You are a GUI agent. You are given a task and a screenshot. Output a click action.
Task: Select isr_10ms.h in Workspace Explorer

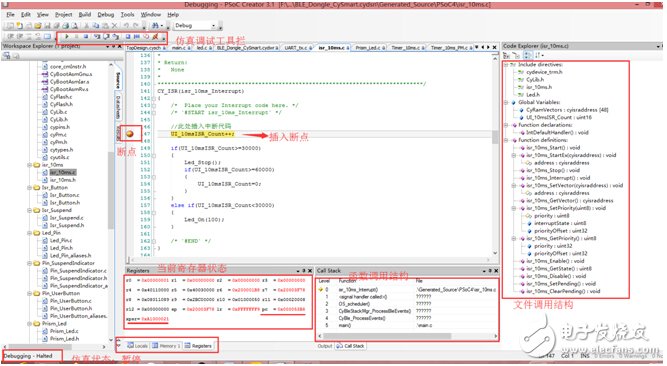[x=62, y=180]
